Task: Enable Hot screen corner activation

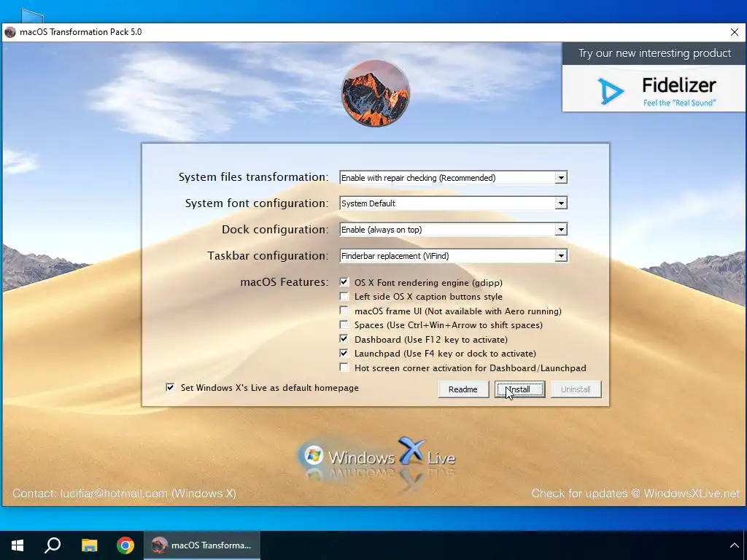Action: pos(344,367)
